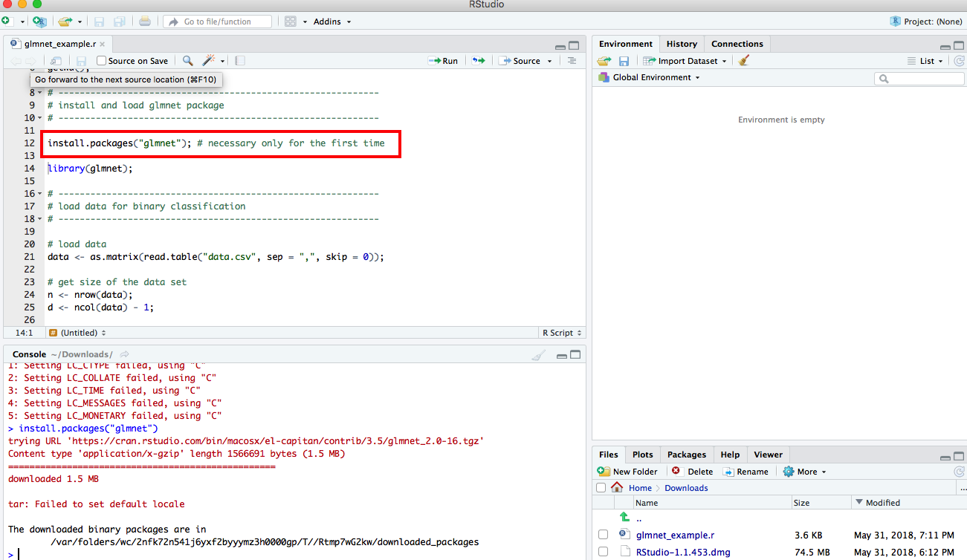Click the clear workspace broom icon
967x560 pixels.
tap(744, 61)
